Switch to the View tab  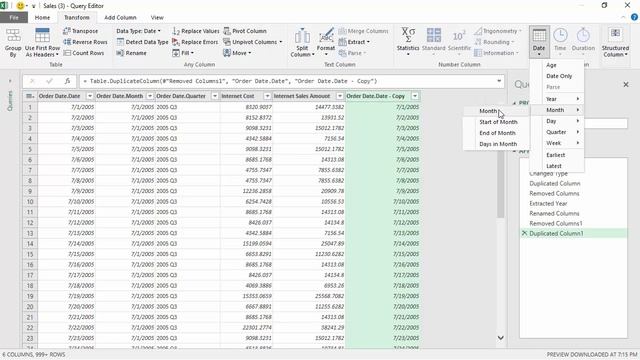(157, 18)
